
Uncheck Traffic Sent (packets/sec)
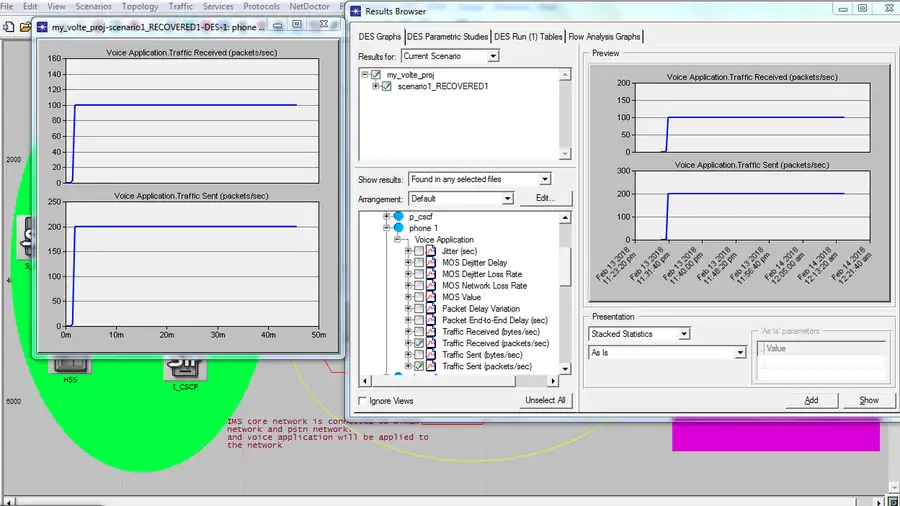[x=419, y=365]
